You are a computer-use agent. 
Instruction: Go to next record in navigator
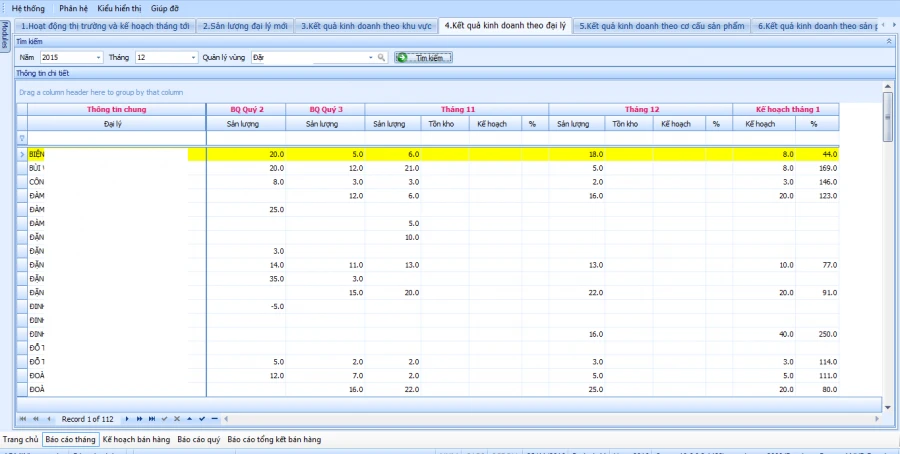[x=127, y=419]
